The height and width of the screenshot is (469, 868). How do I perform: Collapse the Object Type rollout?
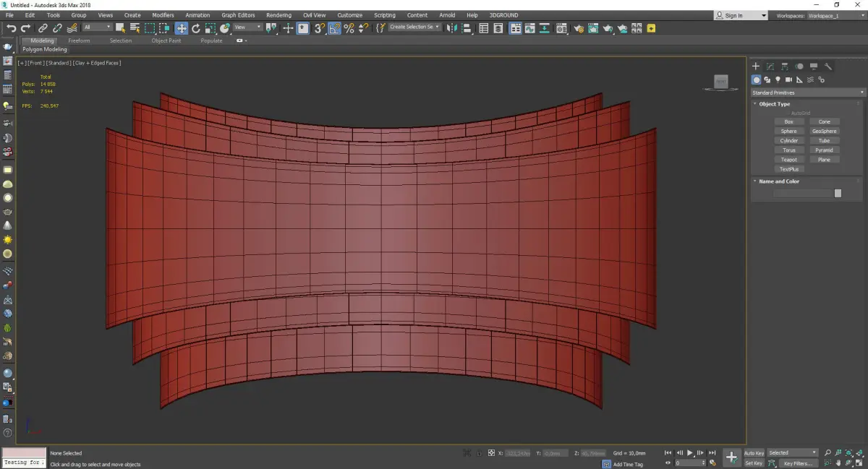coord(774,104)
